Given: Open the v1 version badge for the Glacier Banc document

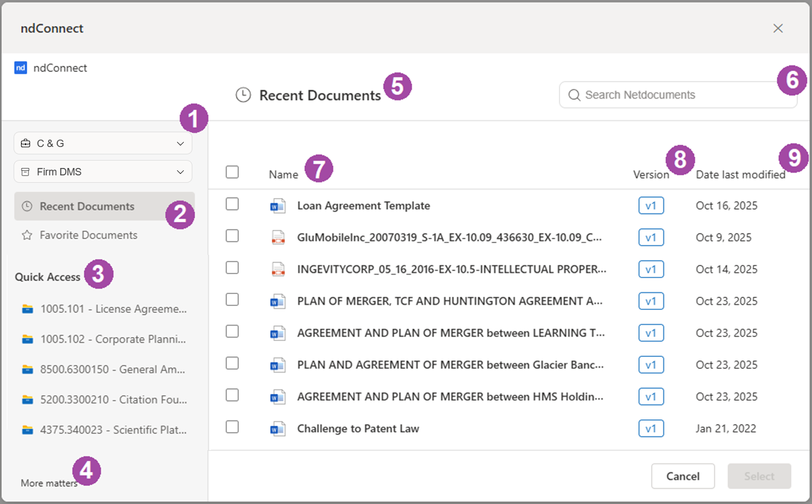Looking at the screenshot, I should (651, 364).
